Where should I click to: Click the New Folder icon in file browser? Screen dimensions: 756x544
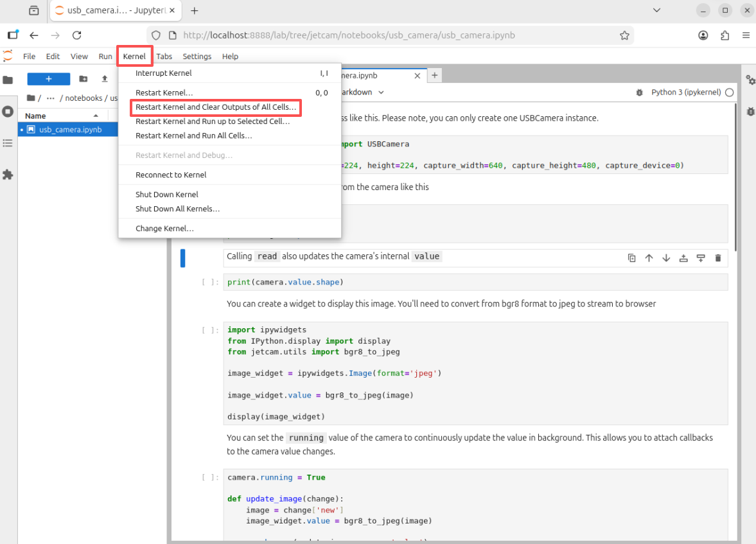pyautogui.click(x=84, y=78)
